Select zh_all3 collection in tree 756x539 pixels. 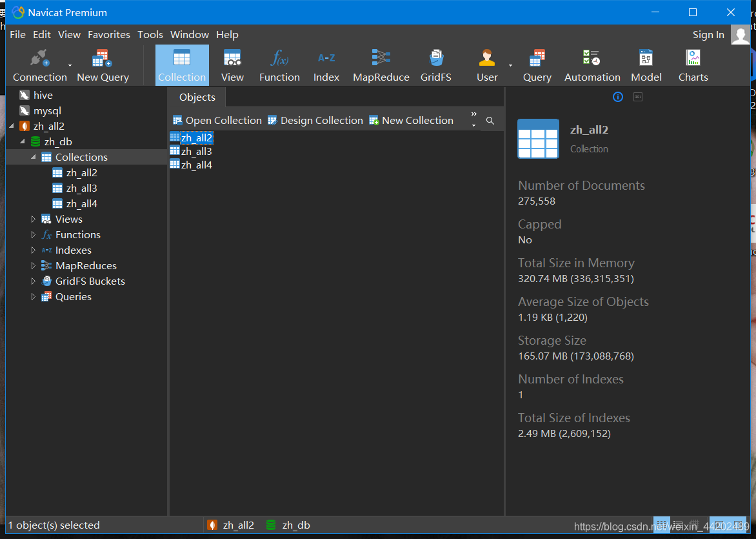[82, 188]
